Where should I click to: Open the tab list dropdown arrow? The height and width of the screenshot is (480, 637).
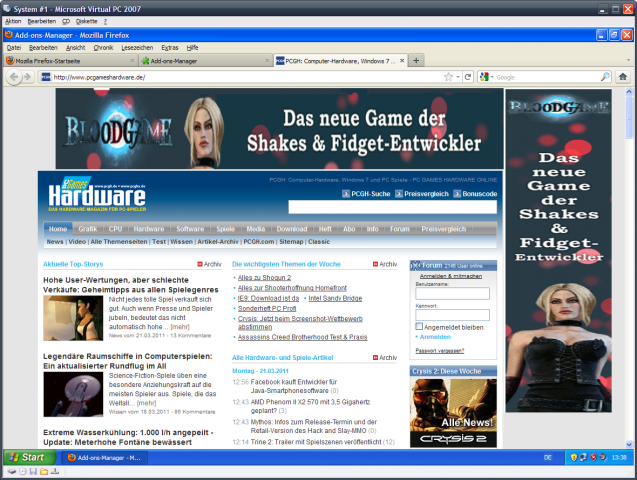[x=628, y=61]
